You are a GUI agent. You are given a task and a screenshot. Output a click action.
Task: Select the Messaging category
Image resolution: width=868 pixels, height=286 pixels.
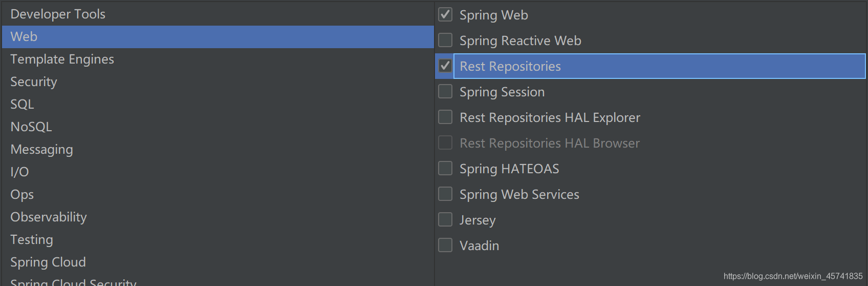tap(218, 149)
